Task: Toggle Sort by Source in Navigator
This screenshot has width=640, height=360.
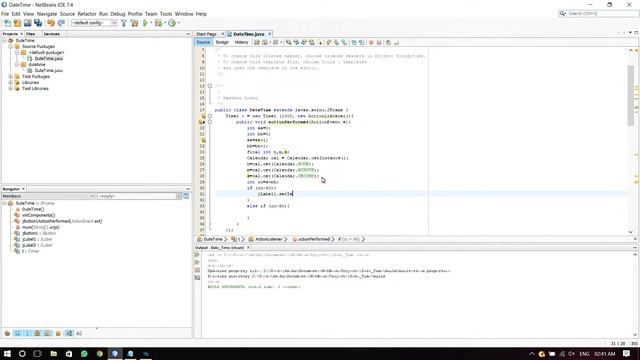Action: 79,333
